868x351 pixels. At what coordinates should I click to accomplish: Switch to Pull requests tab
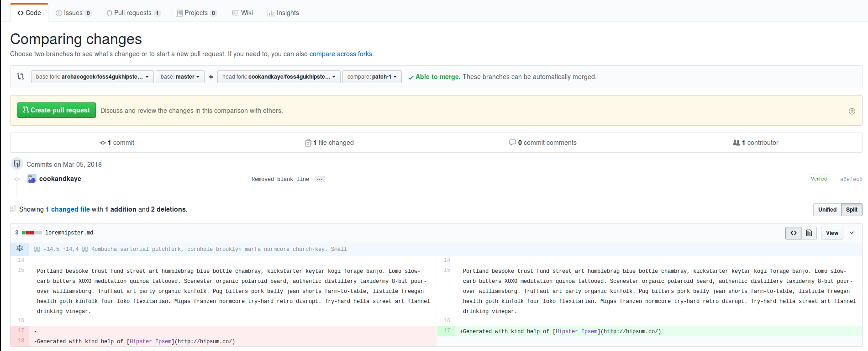(x=133, y=13)
